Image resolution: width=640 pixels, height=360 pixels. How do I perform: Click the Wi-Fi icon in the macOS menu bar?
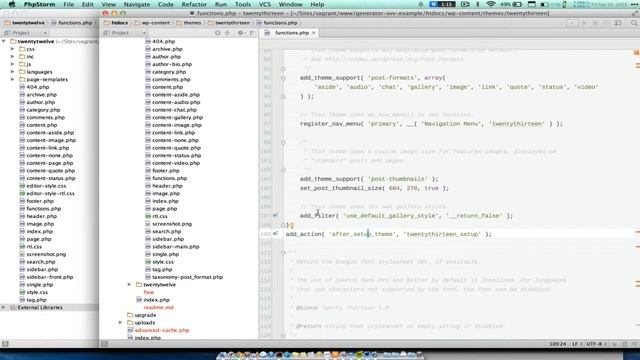point(491,4)
